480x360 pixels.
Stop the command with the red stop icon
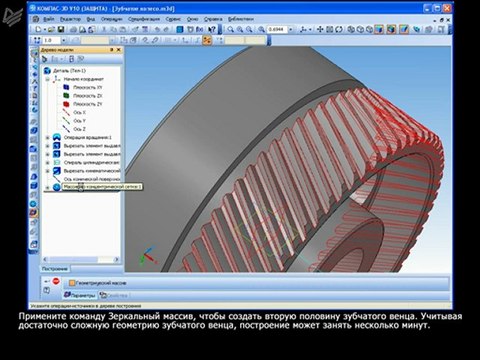(56, 281)
